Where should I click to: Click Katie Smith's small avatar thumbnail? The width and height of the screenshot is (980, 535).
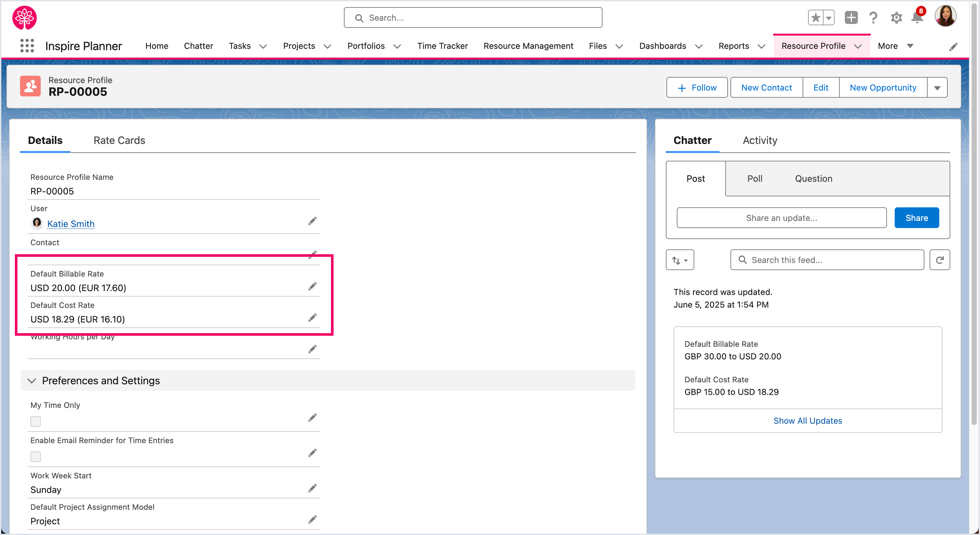[x=37, y=223]
